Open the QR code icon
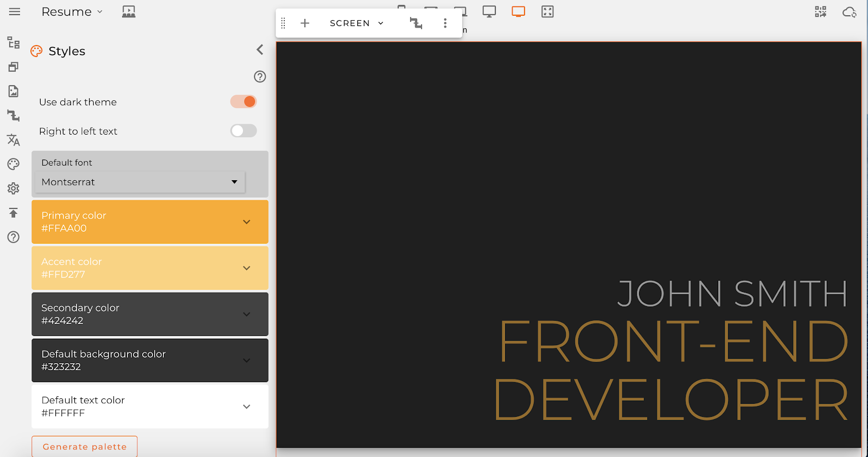 (x=821, y=12)
